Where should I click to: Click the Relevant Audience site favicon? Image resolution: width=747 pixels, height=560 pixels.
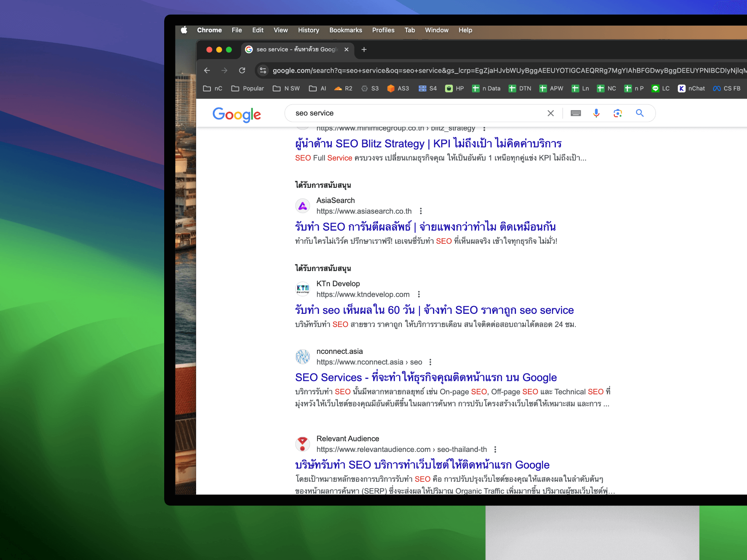pos(303,444)
